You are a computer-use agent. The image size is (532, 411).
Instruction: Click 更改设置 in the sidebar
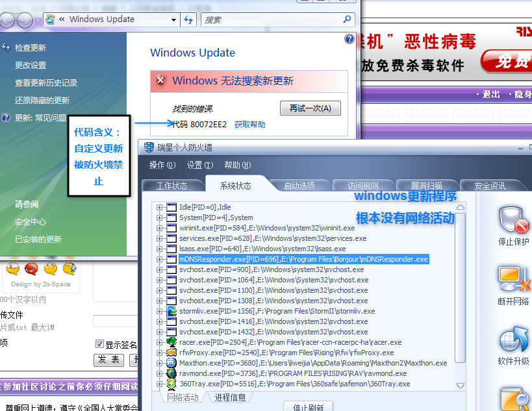pyautogui.click(x=31, y=65)
